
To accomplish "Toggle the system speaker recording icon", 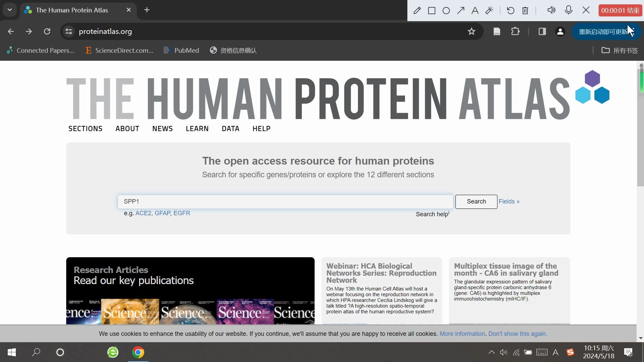I will (551, 10).
